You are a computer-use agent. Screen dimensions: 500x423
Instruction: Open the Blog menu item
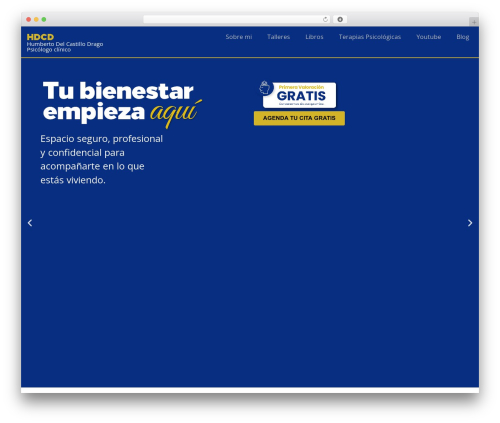[x=463, y=37]
